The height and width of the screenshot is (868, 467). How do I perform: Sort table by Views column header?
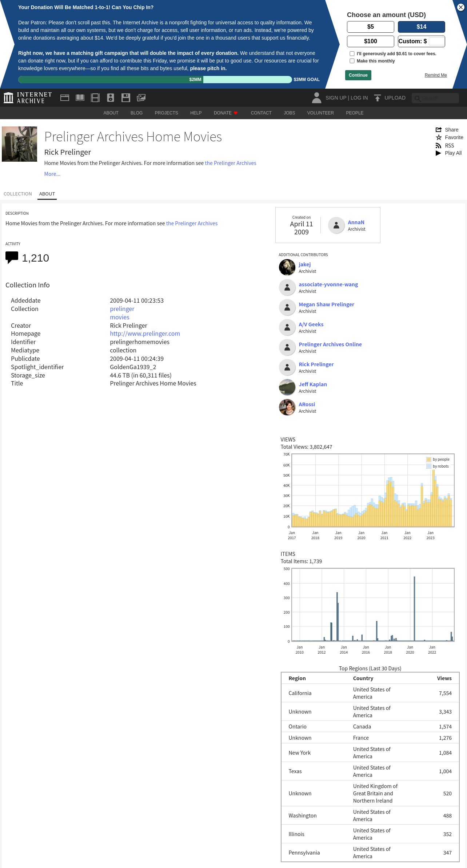pos(444,678)
